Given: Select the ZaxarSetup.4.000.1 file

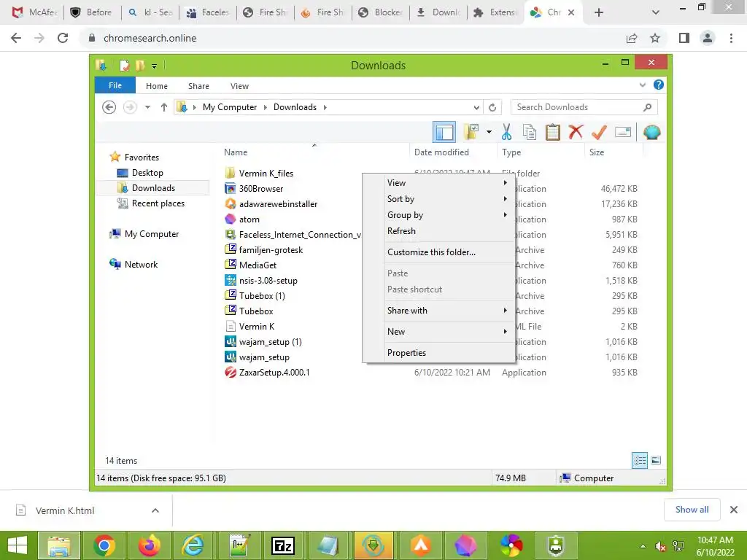Looking at the screenshot, I should [274, 373].
